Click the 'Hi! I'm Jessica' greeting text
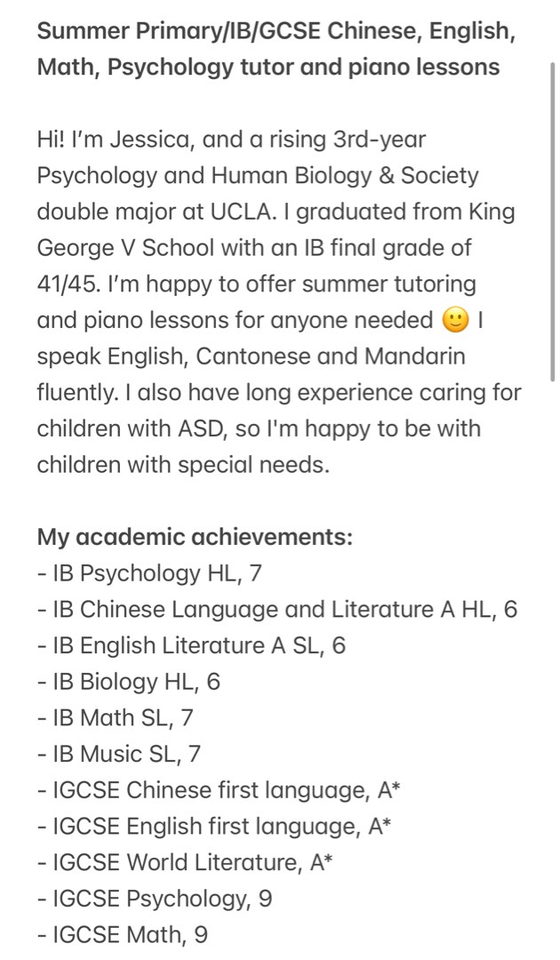 [x=114, y=140]
